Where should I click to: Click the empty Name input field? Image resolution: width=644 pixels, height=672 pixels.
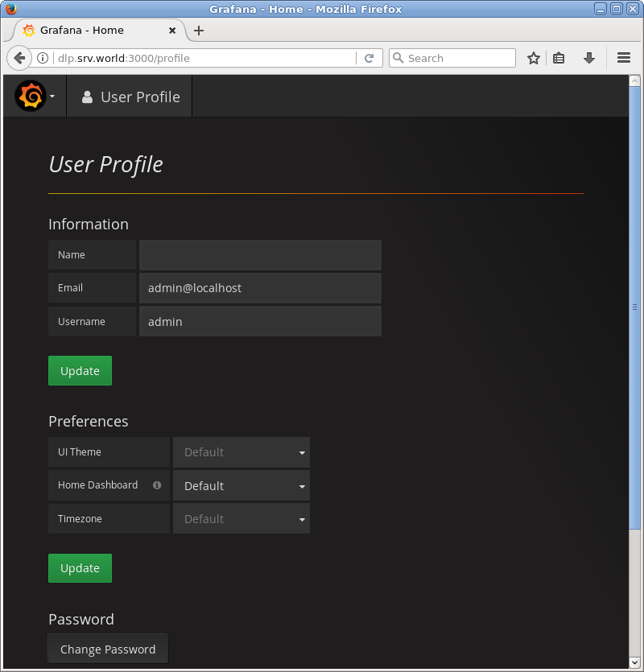tap(259, 254)
